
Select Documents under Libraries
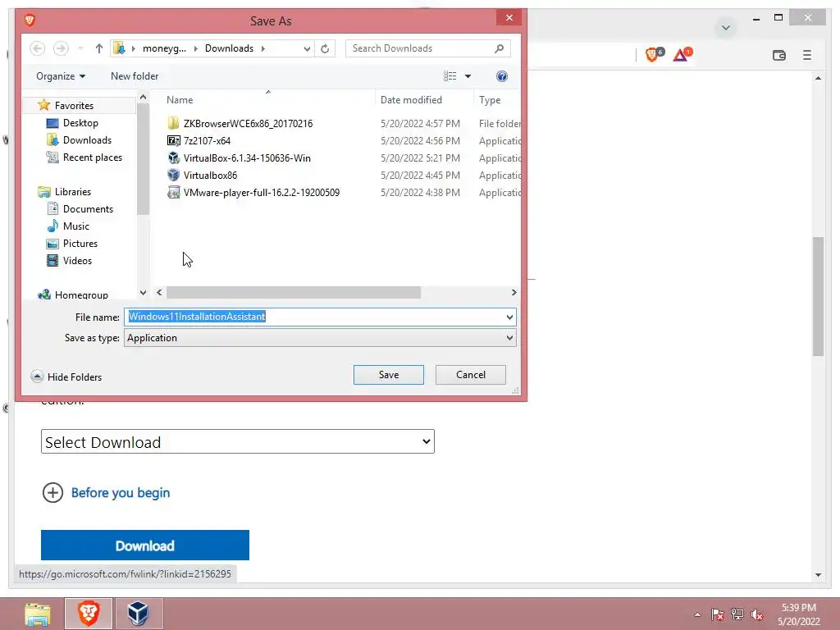[x=88, y=209]
